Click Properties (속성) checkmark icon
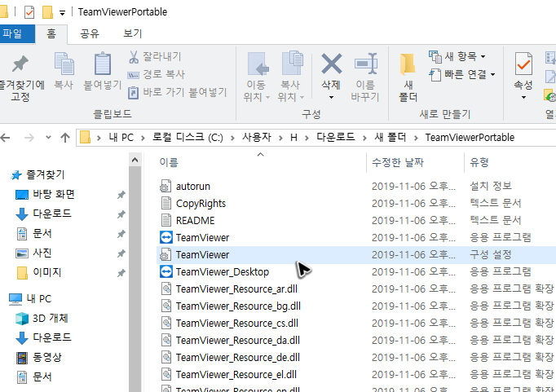 point(523,64)
